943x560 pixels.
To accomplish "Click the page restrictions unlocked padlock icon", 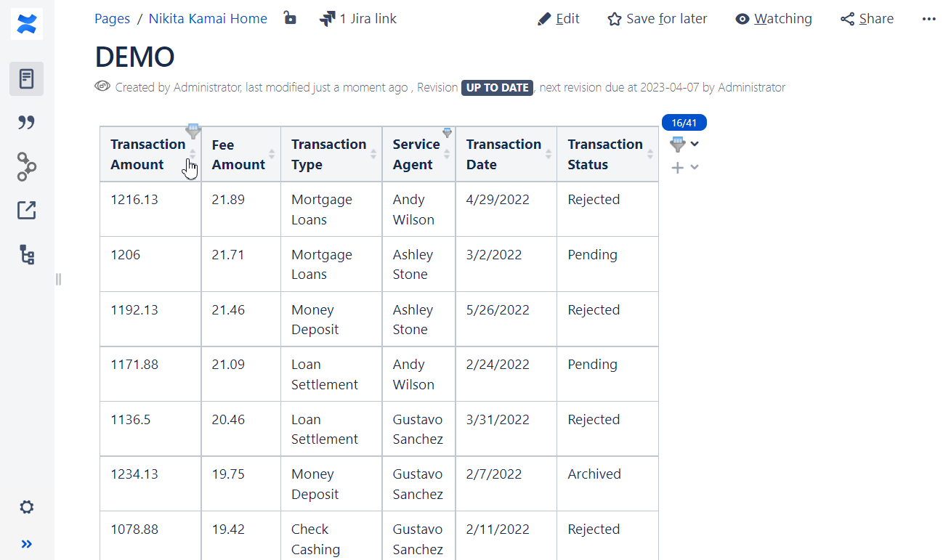I will (290, 19).
